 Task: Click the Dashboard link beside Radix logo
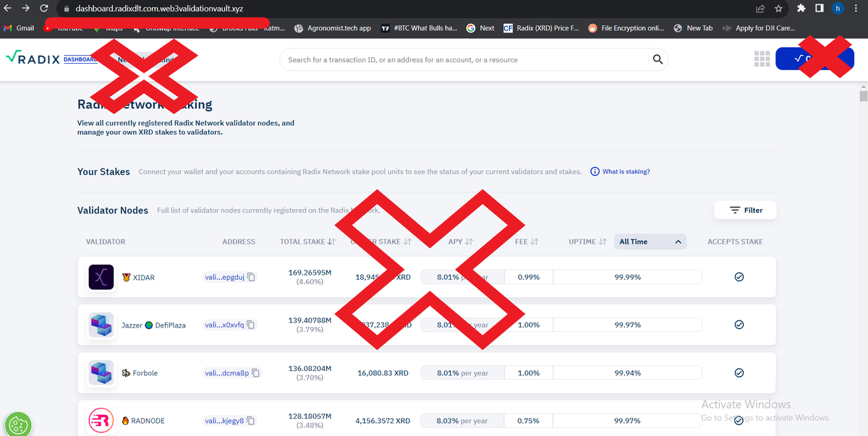pos(80,59)
